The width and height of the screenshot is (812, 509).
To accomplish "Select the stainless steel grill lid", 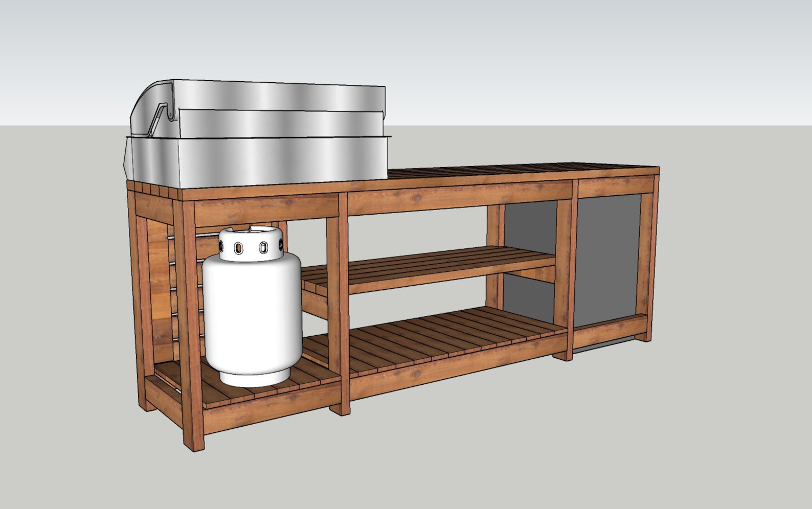I will click(258, 109).
